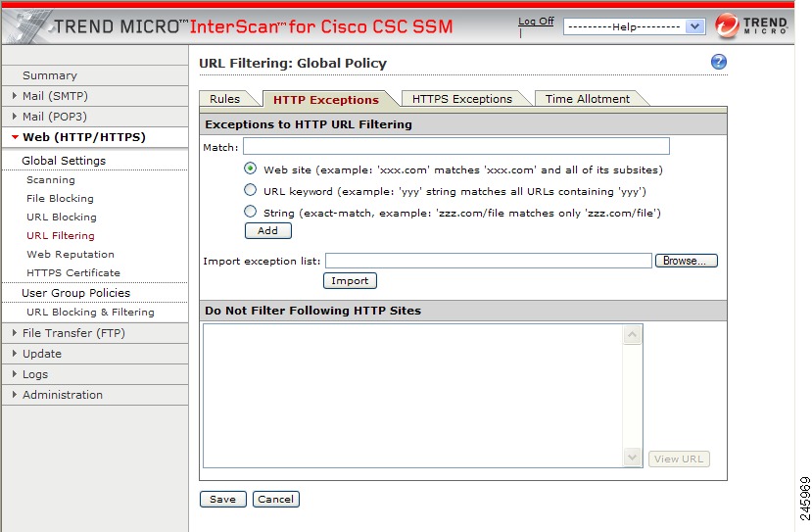The height and width of the screenshot is (532, 812).
Task: Click the View URL button
Action: coord(679,459)
